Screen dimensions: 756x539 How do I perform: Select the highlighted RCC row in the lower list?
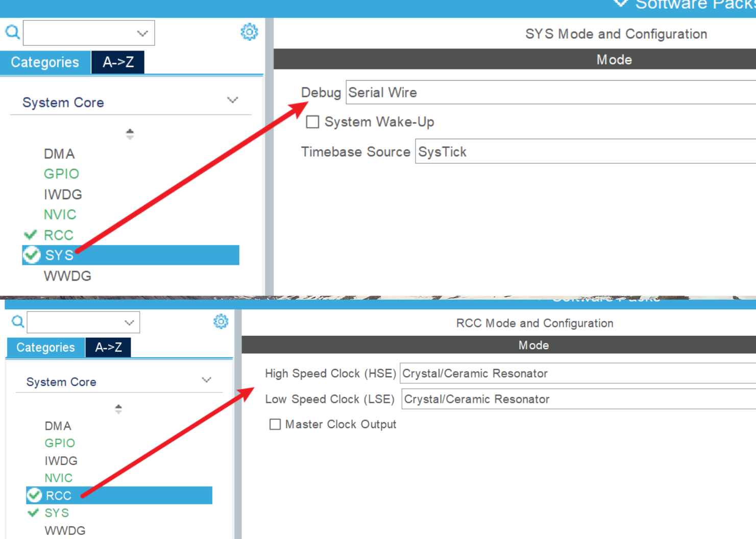click(119, 495)
